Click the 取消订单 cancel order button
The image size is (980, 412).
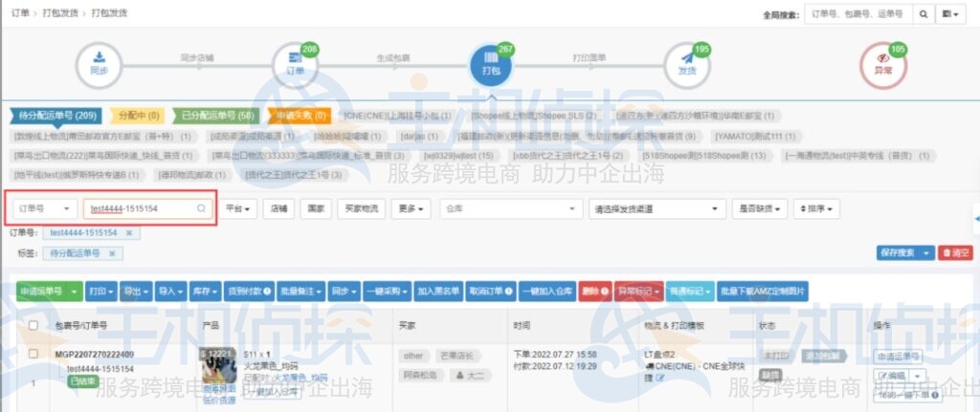tap(491, 291)
